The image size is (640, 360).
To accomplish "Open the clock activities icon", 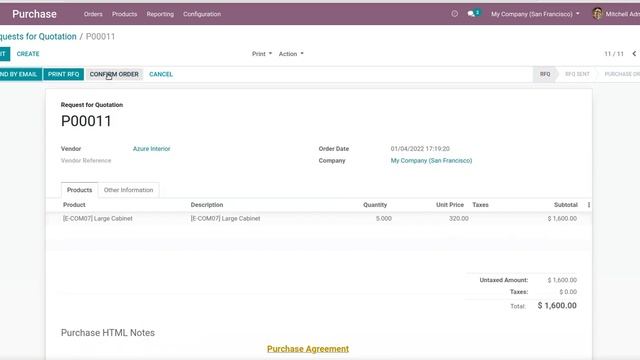I will (x=454, y=14).
